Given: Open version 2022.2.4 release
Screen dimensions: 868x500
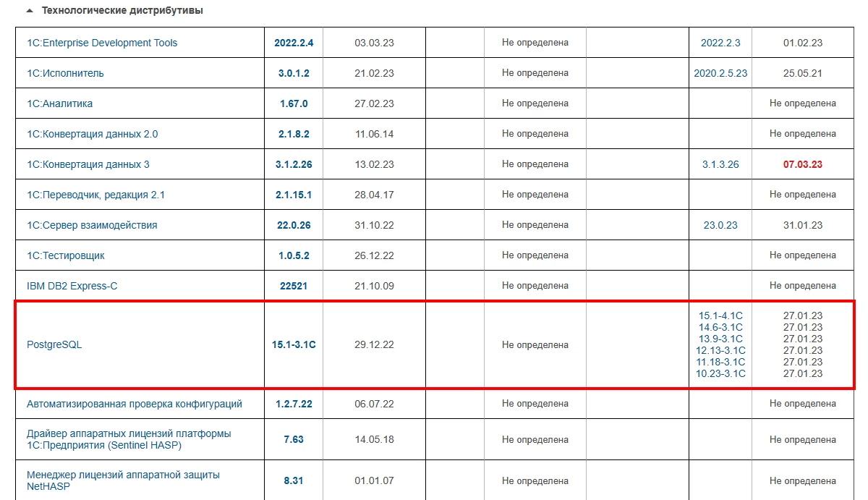Looking at the screenshot, I should tap(294, 43).
